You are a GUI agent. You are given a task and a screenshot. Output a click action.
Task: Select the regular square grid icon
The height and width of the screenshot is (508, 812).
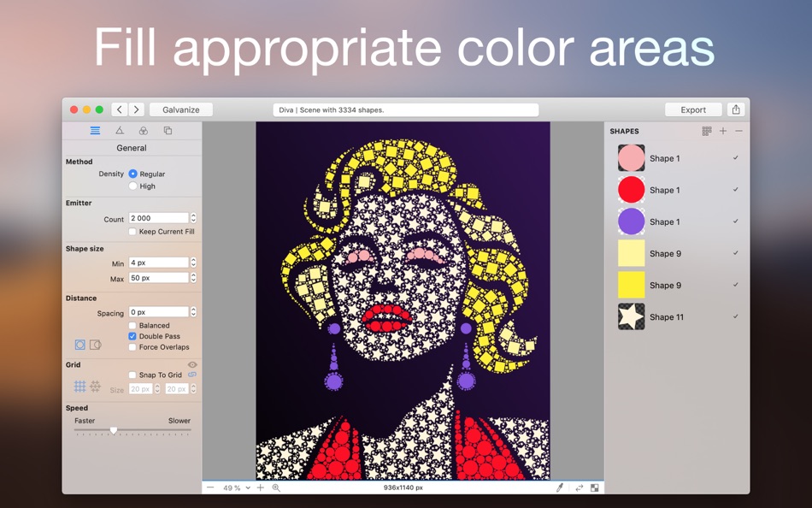tap(79, 386)
